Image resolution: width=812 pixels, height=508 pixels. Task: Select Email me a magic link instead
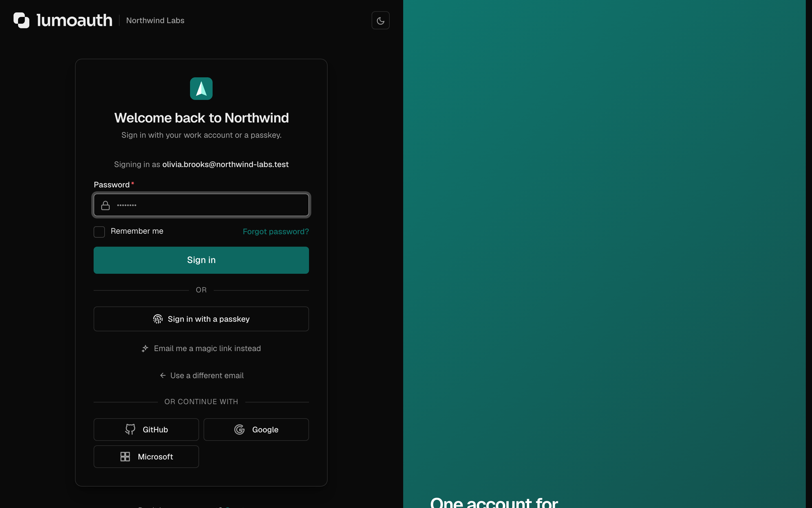[x=201, y=349]
